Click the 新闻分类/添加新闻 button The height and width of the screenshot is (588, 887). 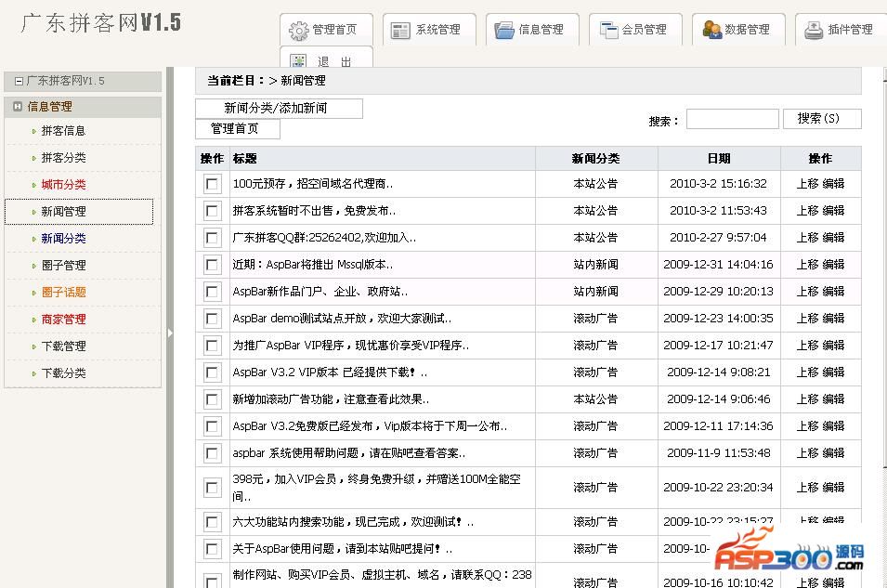278,109
